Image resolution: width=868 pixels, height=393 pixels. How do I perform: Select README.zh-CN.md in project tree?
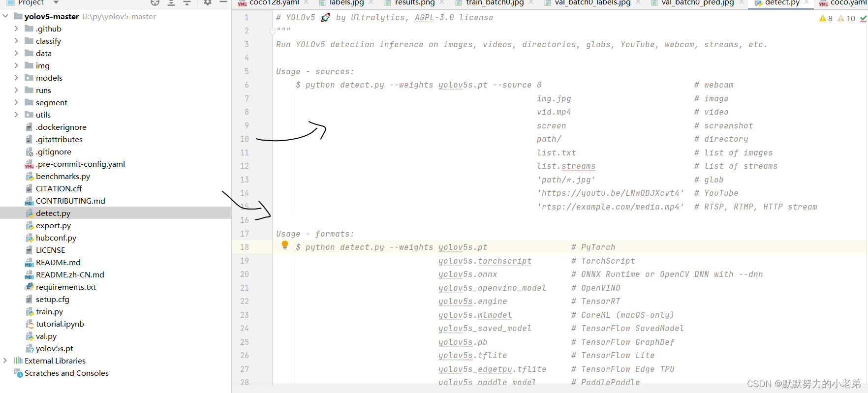[70, 274]
